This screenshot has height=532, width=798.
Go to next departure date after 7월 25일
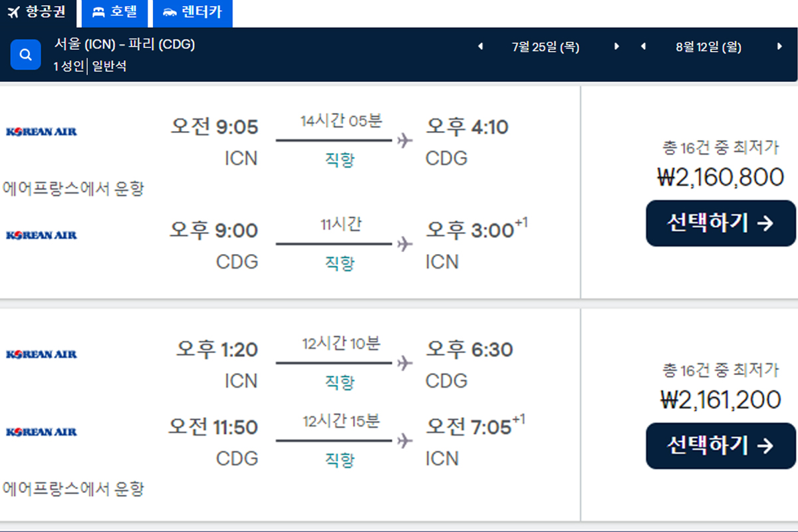click(616, 47)
